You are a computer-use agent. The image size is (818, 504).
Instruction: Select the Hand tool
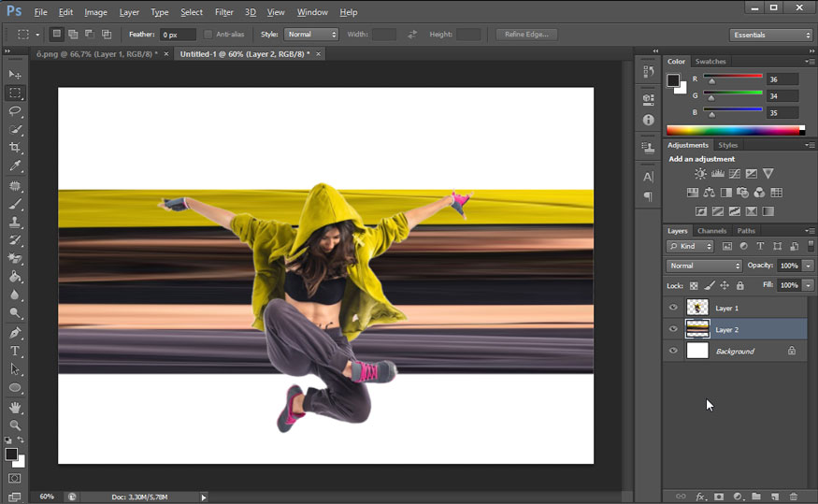click(x=15, y=408)
